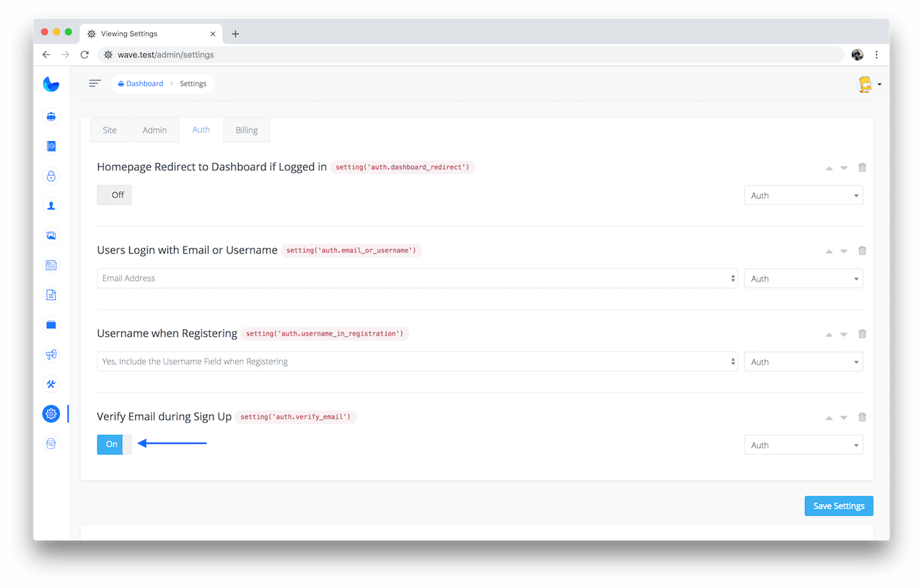Open Users via the person icon

(x=51, y=206)
